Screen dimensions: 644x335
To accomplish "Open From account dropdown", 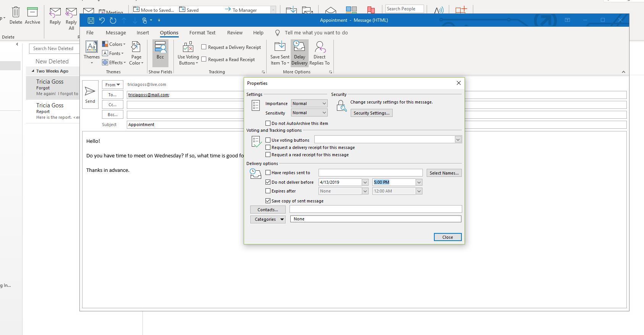I will [113, 85].
